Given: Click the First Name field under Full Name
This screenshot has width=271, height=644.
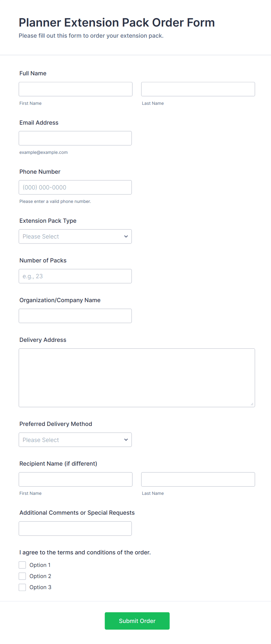Looking at the screenshot, I should click(x=75, y=89).
